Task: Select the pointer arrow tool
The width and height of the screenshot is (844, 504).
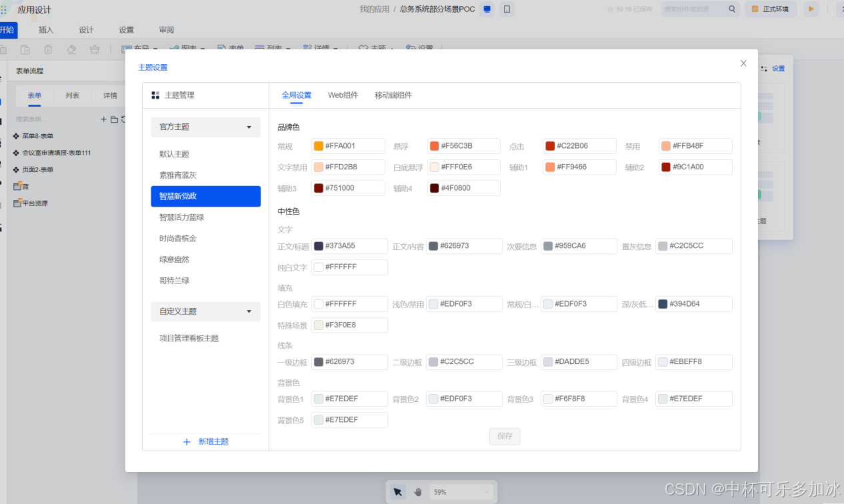Action: pos(398,492)
